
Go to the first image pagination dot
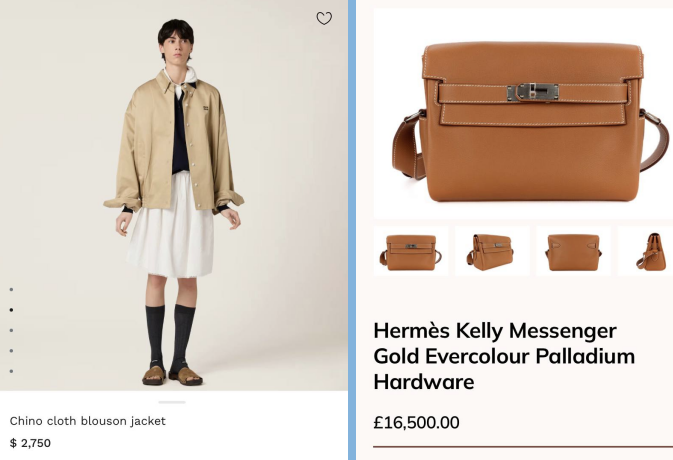(x=11, y=290)
